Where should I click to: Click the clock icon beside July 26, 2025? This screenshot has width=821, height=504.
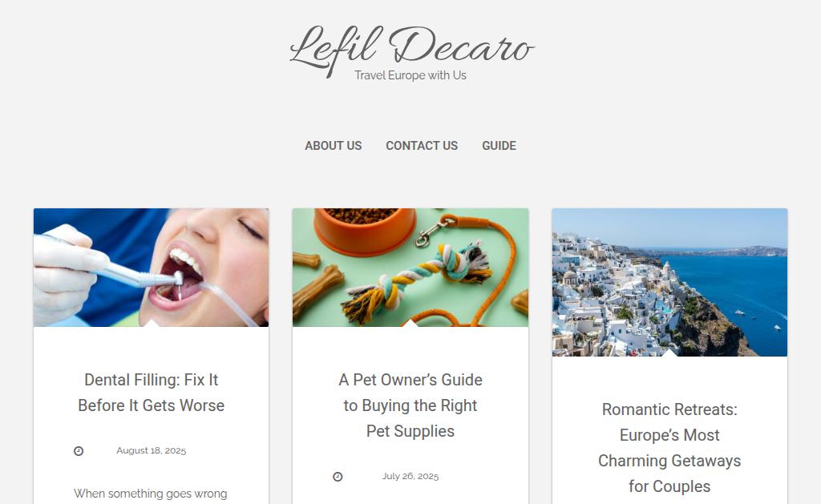338,476
